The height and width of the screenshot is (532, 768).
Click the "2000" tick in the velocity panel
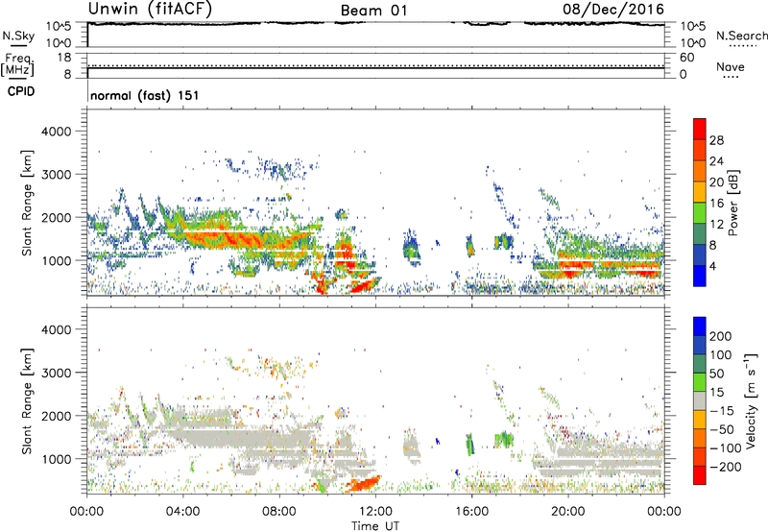(57, 416)
